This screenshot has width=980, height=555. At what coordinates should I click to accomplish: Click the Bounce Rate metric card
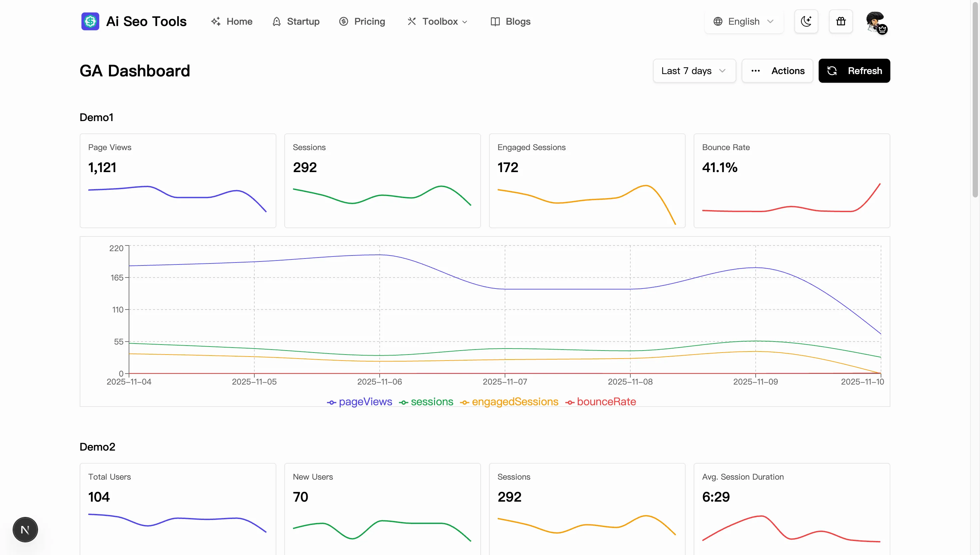(x=791, y=180)
